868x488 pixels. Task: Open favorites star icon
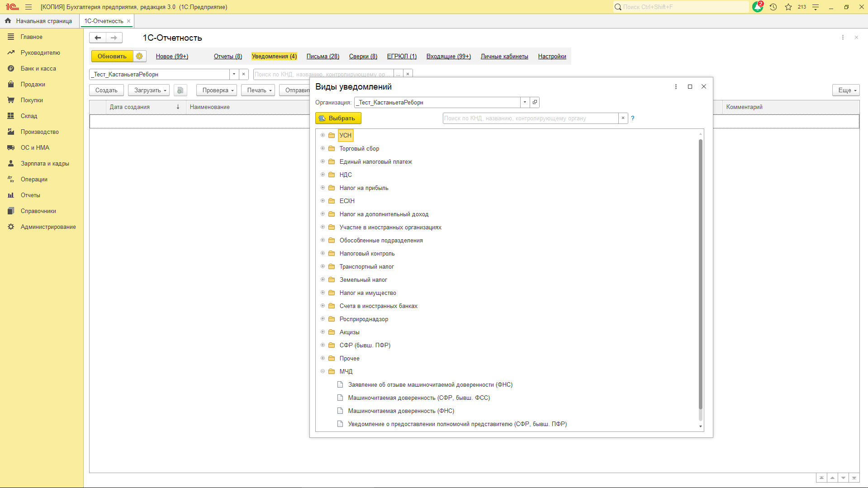pyautogui.click(x=788, y=7)
